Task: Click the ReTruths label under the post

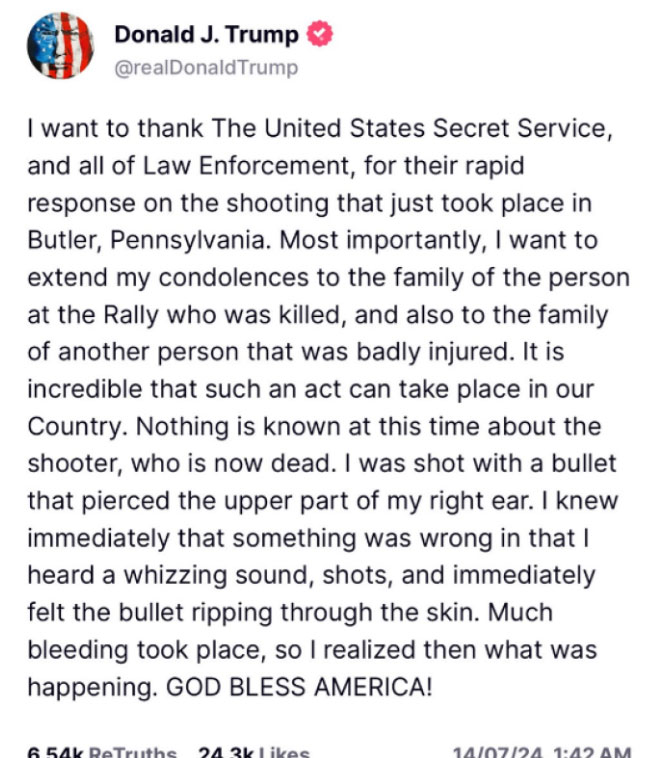Action: [133, 752]
